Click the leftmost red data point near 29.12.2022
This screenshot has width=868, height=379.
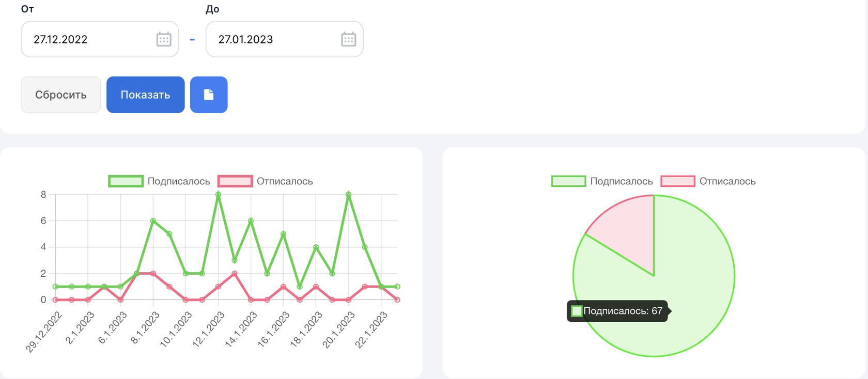(55, 299)
